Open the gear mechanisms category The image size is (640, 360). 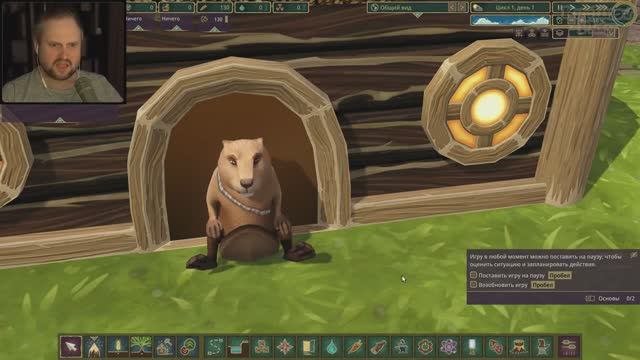(425, 347)
